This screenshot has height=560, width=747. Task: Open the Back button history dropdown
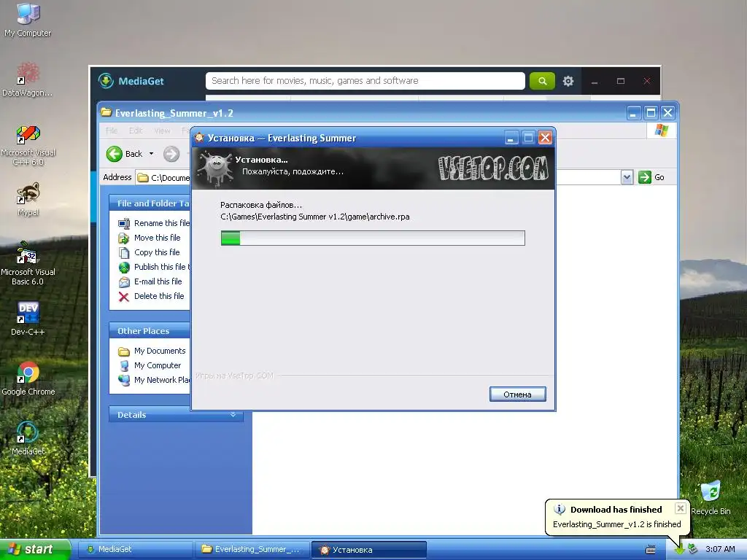(152, 154)
